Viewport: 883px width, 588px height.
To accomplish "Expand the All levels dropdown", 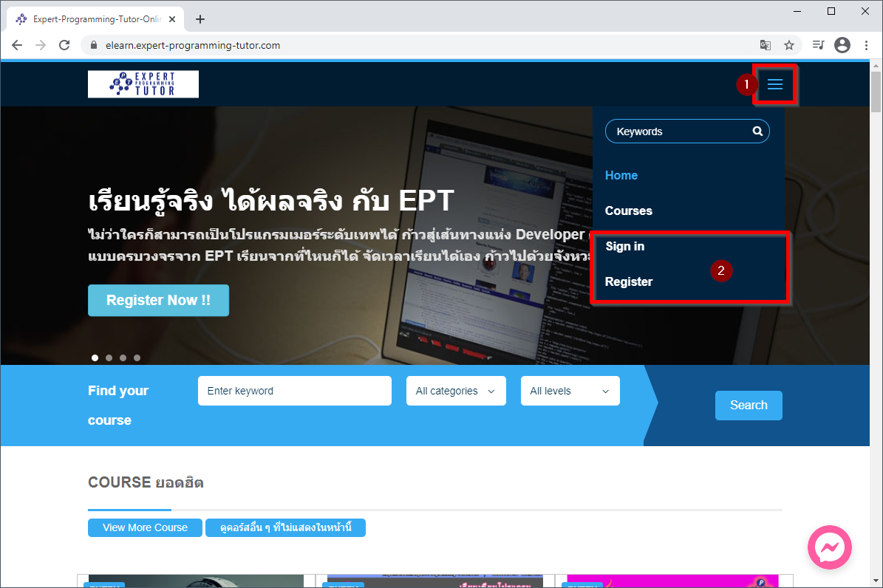I will coord(570,391).
